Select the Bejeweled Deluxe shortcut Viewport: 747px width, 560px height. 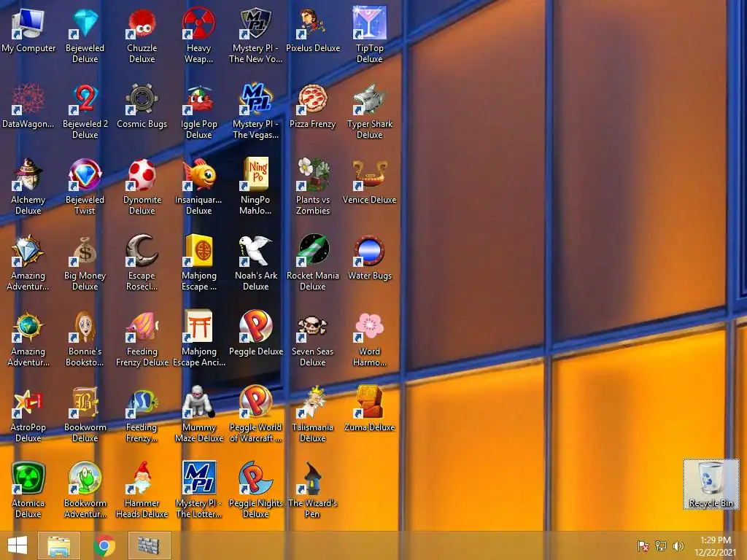point(85,35)
